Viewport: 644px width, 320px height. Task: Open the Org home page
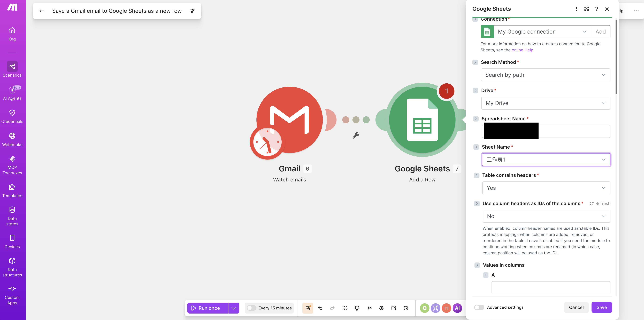[x=12, y=34]
